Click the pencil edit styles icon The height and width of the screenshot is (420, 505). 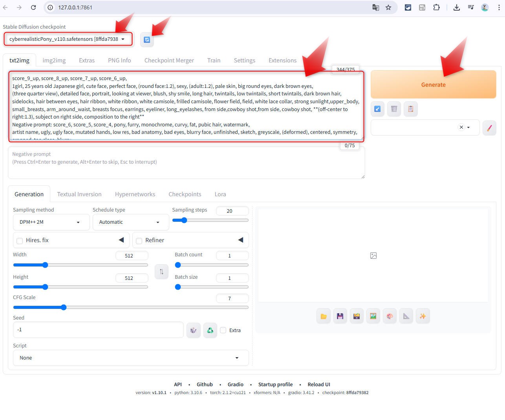[x=489, y=128]
